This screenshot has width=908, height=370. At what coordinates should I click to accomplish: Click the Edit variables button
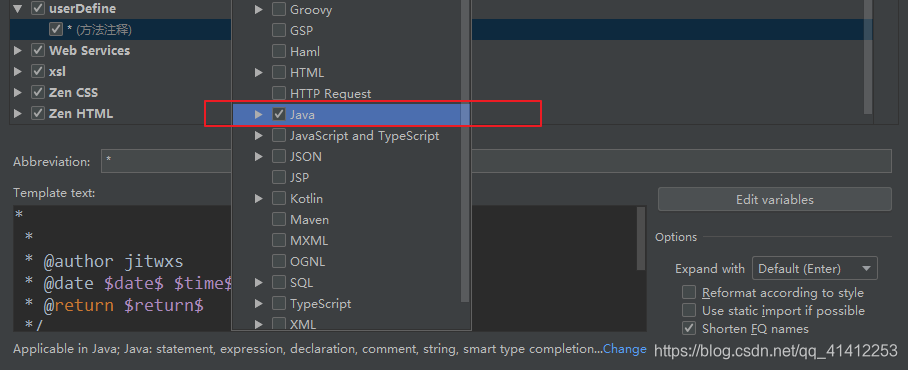point(774,199)
